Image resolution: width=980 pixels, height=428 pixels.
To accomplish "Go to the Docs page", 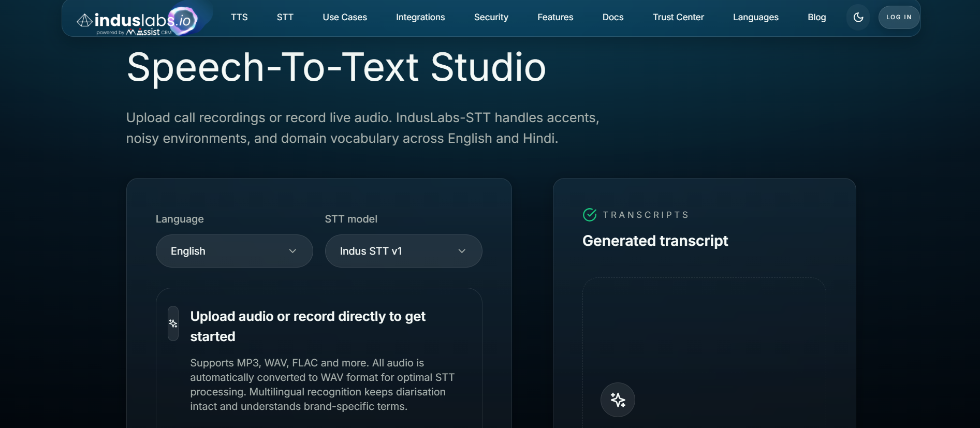I will tap(613, 17).
